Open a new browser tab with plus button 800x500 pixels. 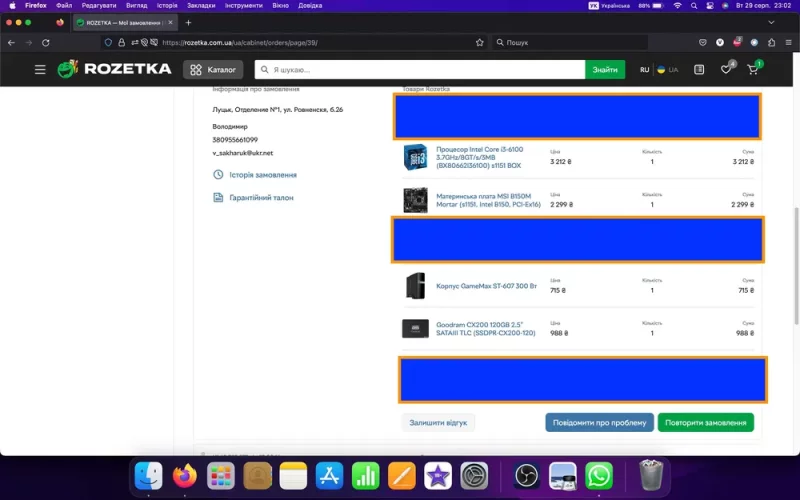click(x=188, y=22)
